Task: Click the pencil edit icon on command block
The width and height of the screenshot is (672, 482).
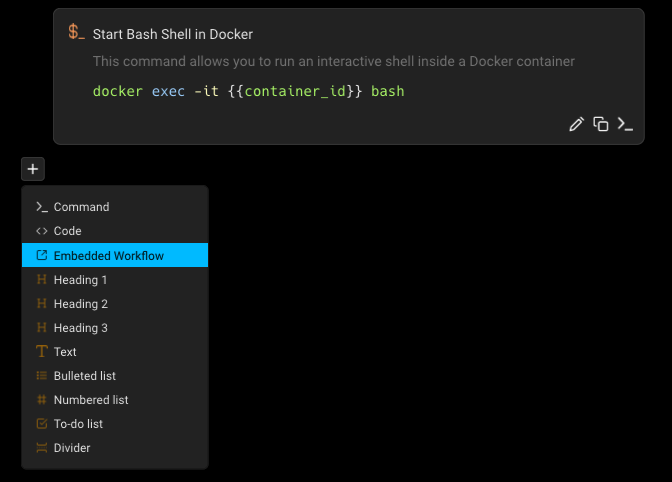Action: (x=576, y=124)
